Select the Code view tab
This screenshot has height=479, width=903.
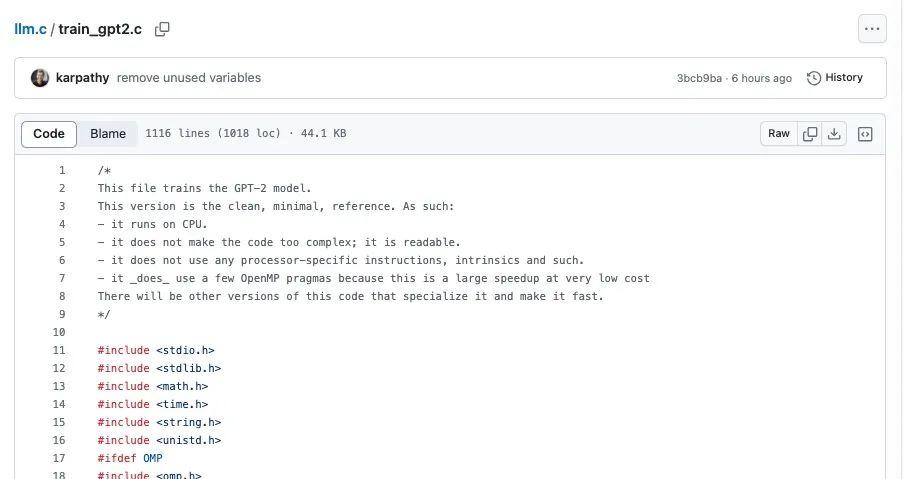click(x=49, y=134)
